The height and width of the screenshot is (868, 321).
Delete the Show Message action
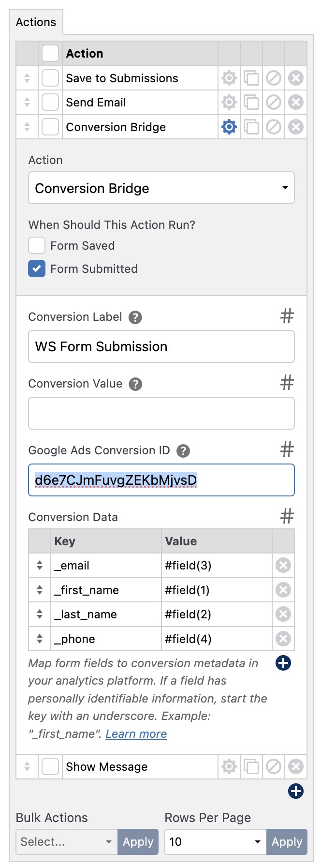tap(295, 766)
